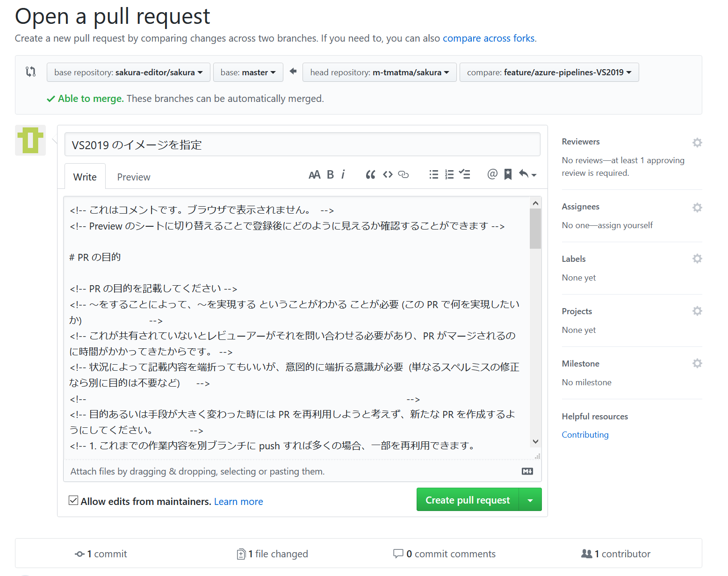This screenshot has height=576, width=728.
Task: Insert a numbered list
Action: (449, 174)
